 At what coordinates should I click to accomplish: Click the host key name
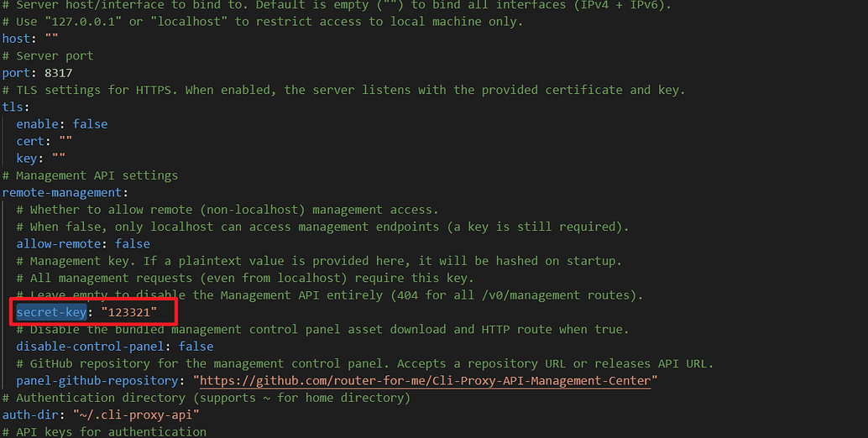tap(16, 39)
